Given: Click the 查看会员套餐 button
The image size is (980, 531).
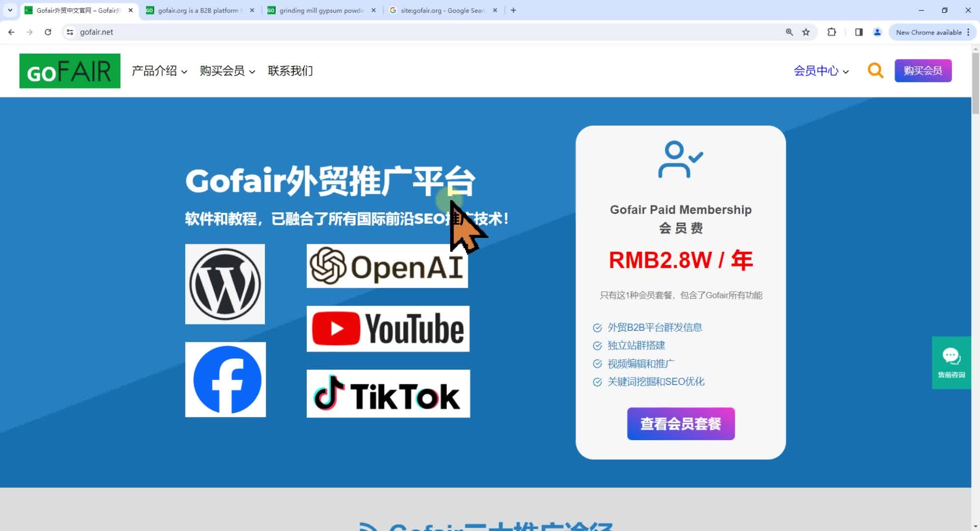Looking at the screenshot, I should click(x=681, y=424).
